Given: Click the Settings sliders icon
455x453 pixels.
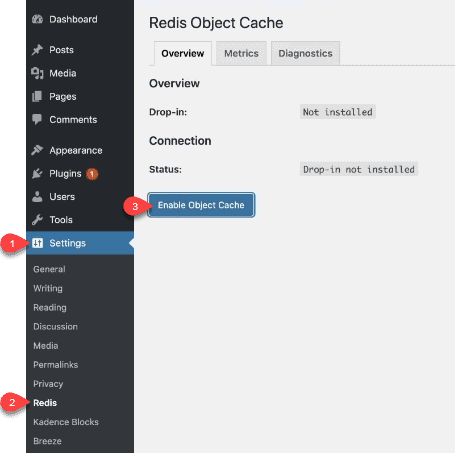Looking at the screenshot, I should click(37, 243).
